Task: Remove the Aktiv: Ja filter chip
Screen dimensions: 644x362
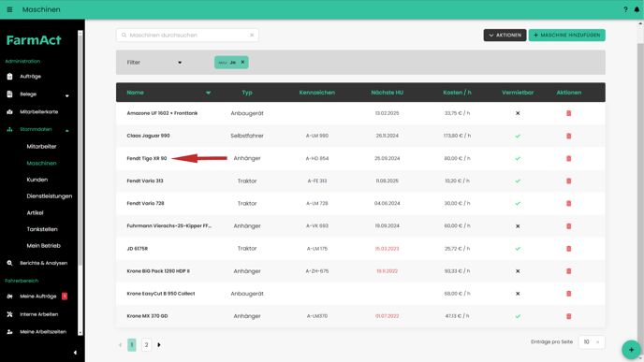Action: click(242, 63)
